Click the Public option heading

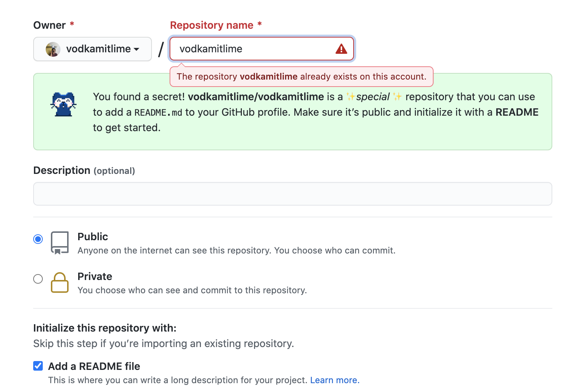[93, 237]
